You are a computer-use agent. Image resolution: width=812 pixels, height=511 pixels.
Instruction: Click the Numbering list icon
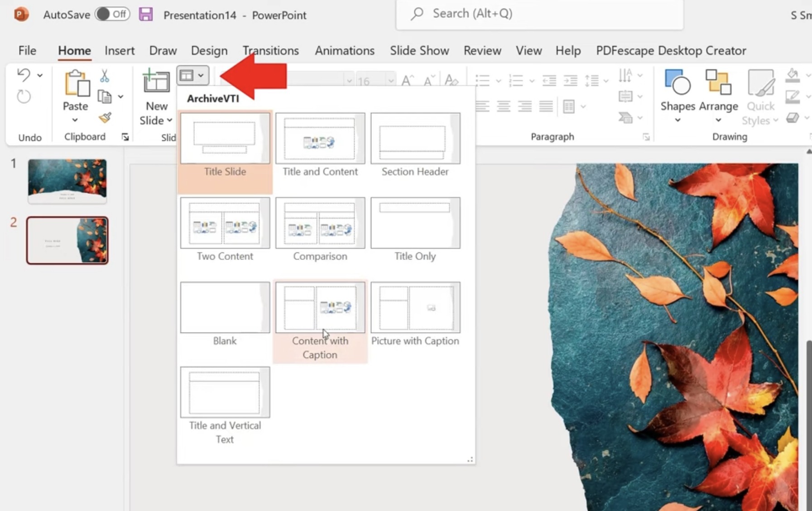coord(516,81)
